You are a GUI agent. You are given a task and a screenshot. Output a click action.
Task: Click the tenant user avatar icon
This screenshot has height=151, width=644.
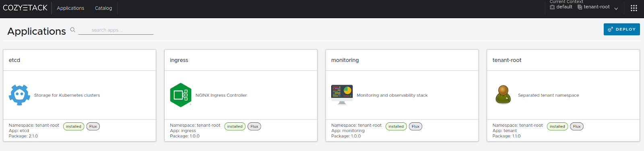503,94
